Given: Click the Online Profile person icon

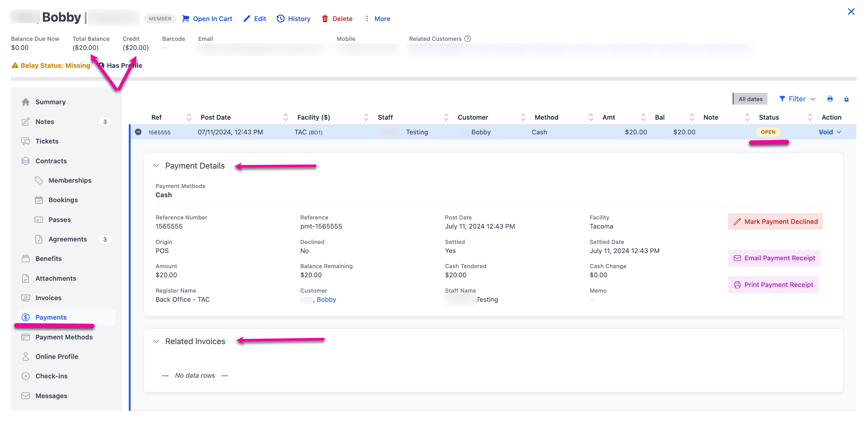Looking at the screenshot, I should coord(26,356).
